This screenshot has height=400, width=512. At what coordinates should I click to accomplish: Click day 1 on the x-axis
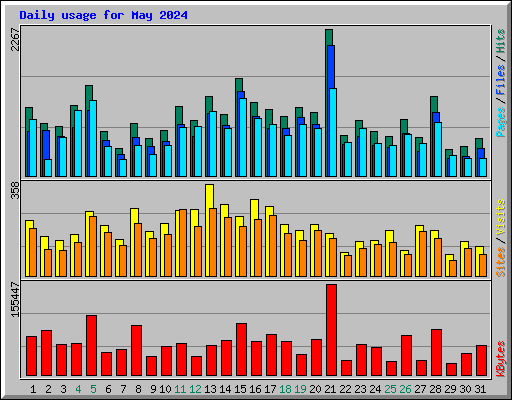click(x=33, y=389)
